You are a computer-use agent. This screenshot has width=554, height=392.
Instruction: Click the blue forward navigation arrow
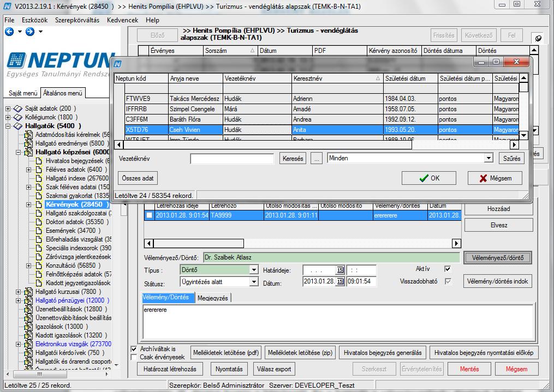30,32
